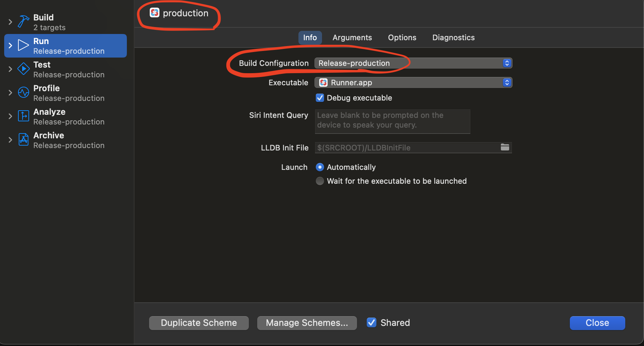
Task: Click the Manage Schemes... button
Action: tap(307, 323)
